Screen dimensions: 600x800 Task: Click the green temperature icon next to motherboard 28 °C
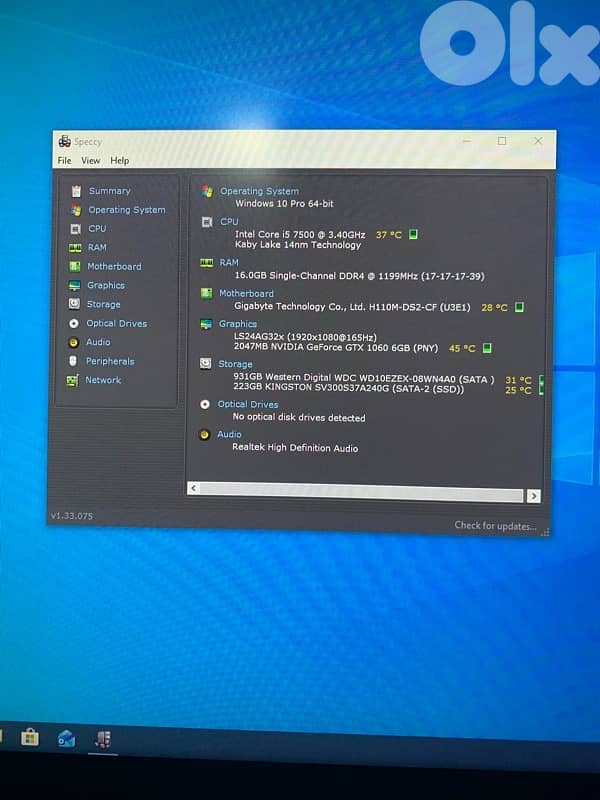tap(519, 307)
